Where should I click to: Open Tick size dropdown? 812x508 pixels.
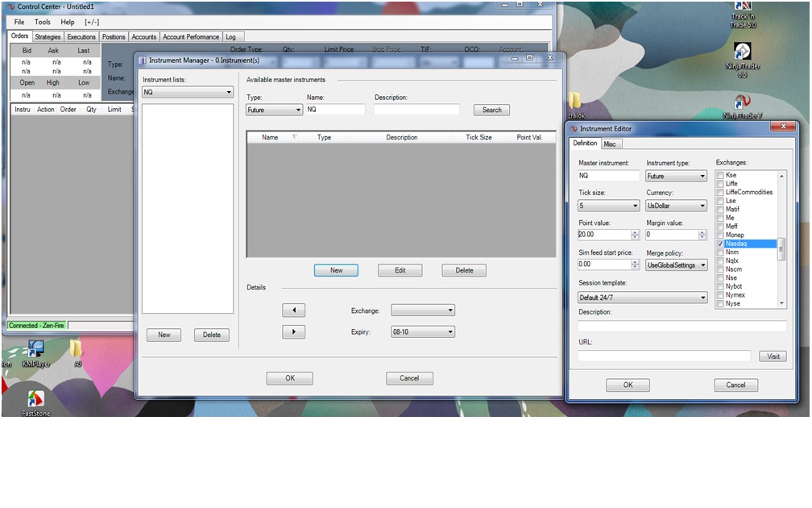pyautogui.click(x=608, y=206)
